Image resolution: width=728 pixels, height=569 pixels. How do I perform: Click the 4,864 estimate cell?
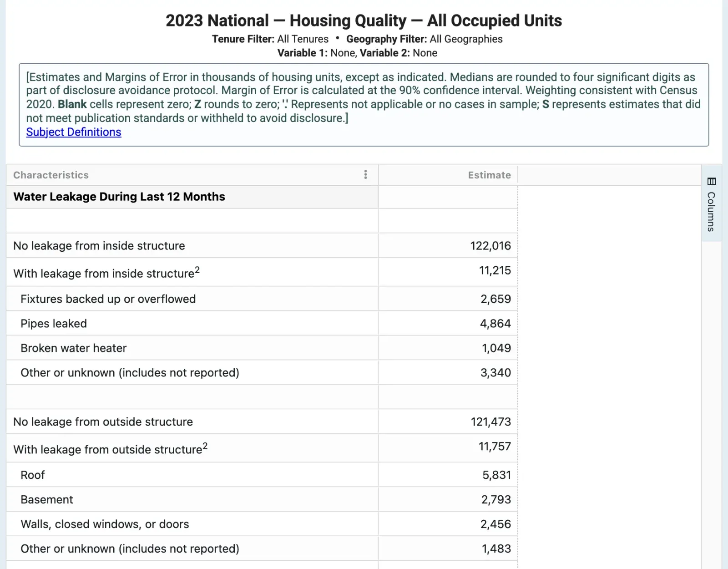click(x=448, y=324)
